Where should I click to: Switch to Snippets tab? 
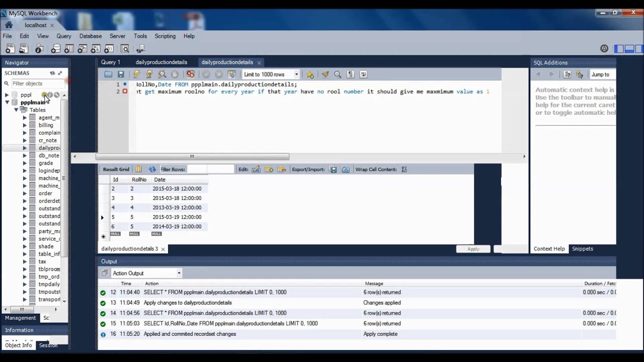click(583, 249)
